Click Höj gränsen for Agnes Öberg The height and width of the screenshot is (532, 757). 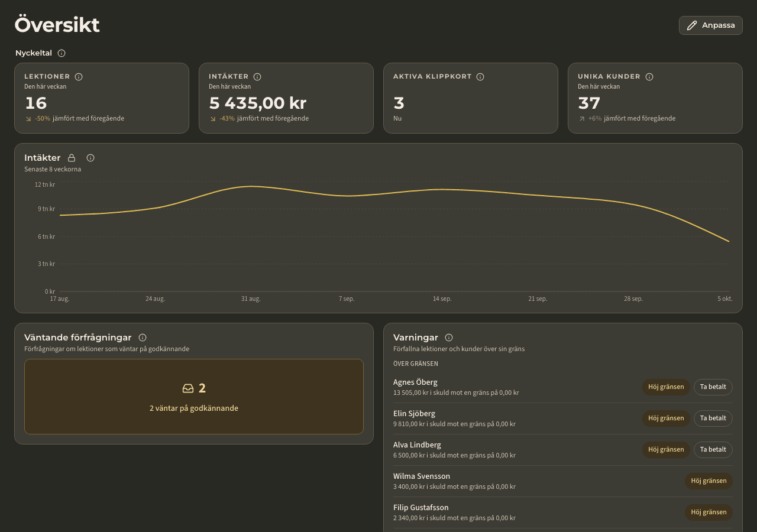click(x=666, y=387)
